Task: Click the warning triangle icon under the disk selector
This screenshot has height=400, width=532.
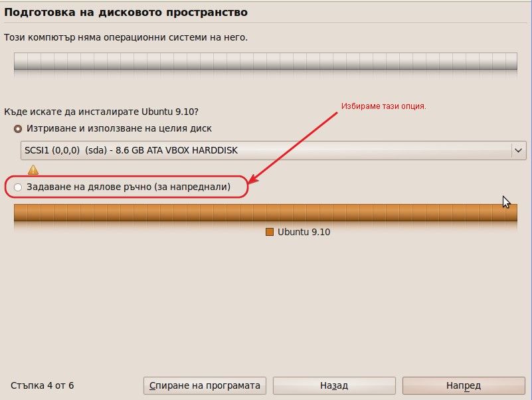Action: (33, 169)
